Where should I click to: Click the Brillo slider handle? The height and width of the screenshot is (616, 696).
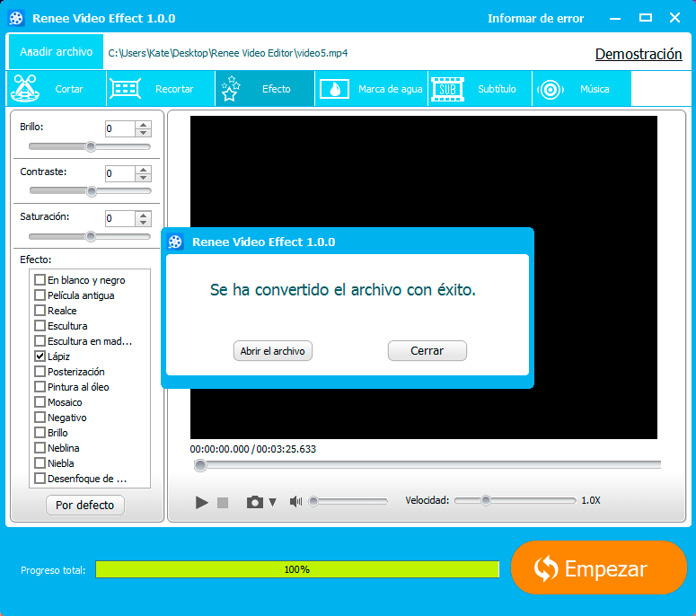[91, 146]
